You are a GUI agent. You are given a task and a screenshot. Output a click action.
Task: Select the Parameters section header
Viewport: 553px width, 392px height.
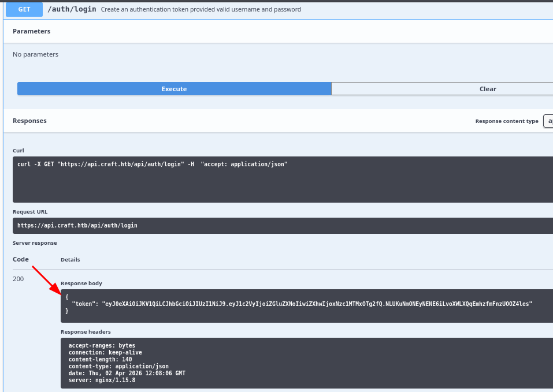(x=31, y=31)
